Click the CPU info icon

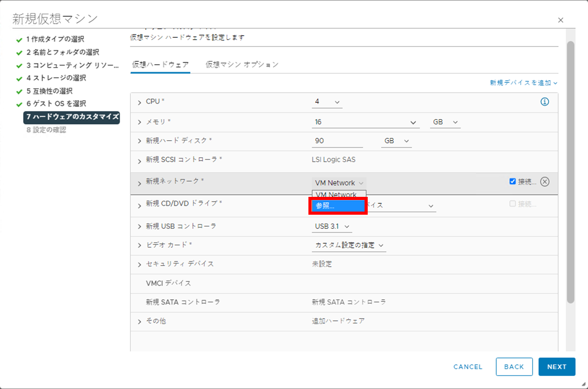544,102
